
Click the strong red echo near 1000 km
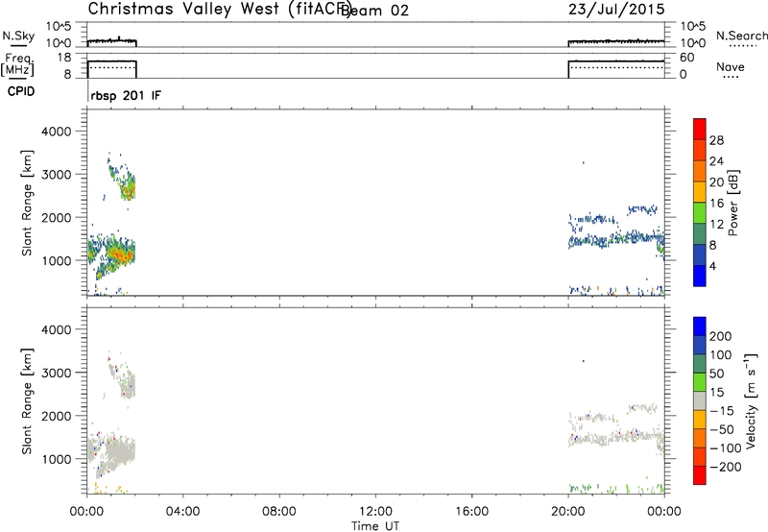point(119,254)
